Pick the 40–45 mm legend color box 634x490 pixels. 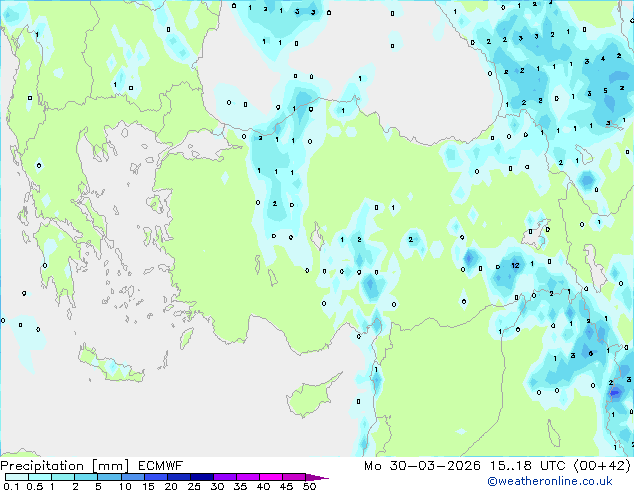click(271, 477)
